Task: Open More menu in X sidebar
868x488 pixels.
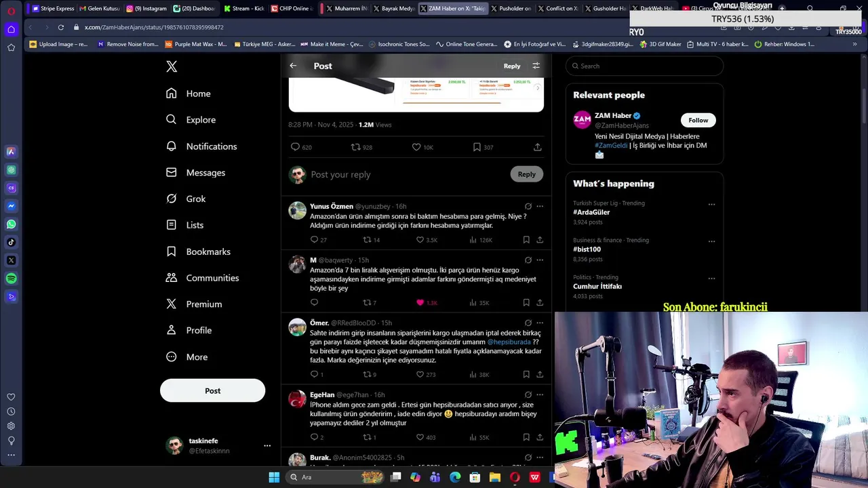Action: pyautogui.click(x=187, y=357)
